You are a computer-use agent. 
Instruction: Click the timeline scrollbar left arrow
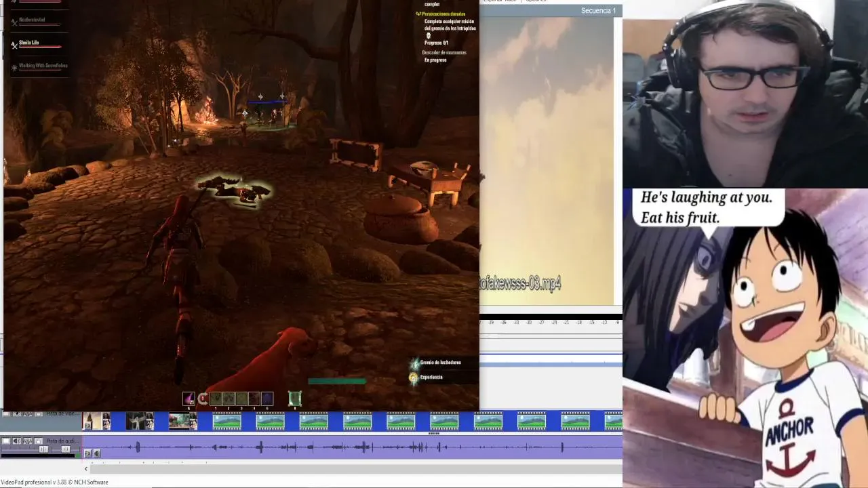(x=86, y=469)
